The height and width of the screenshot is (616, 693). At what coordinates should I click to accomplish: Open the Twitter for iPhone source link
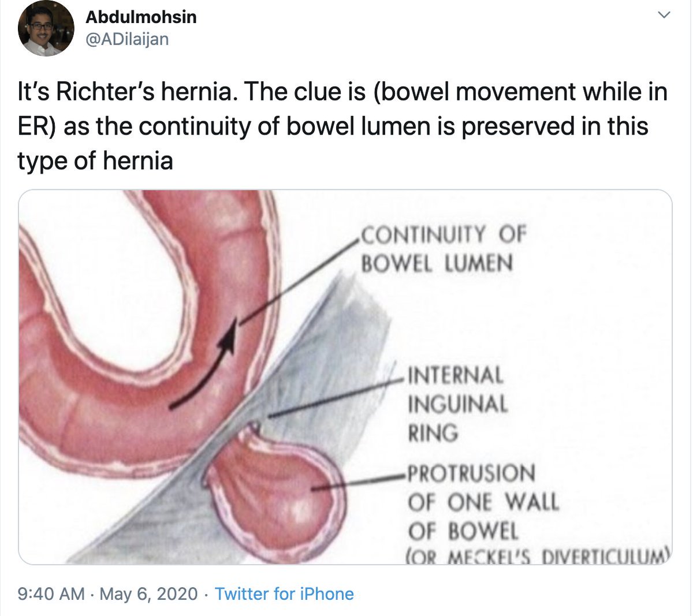pyautogui.click(x=284, y=594)
